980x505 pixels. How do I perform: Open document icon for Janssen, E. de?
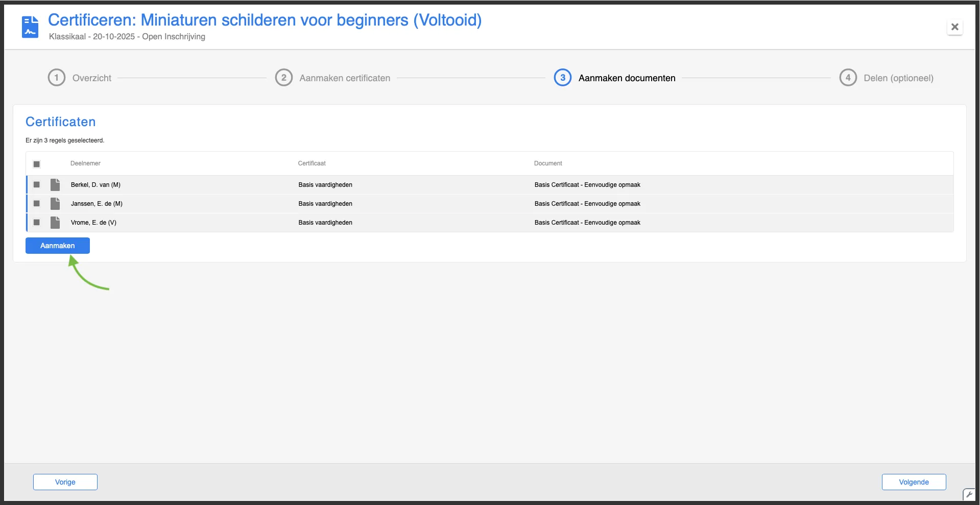click(x=55, y=204)
